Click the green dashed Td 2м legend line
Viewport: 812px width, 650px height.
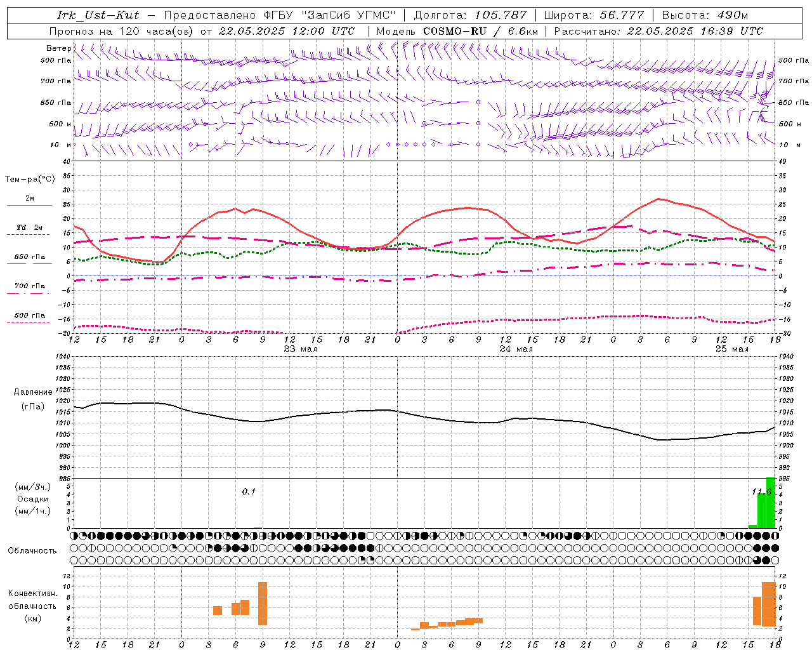(29, 234)
